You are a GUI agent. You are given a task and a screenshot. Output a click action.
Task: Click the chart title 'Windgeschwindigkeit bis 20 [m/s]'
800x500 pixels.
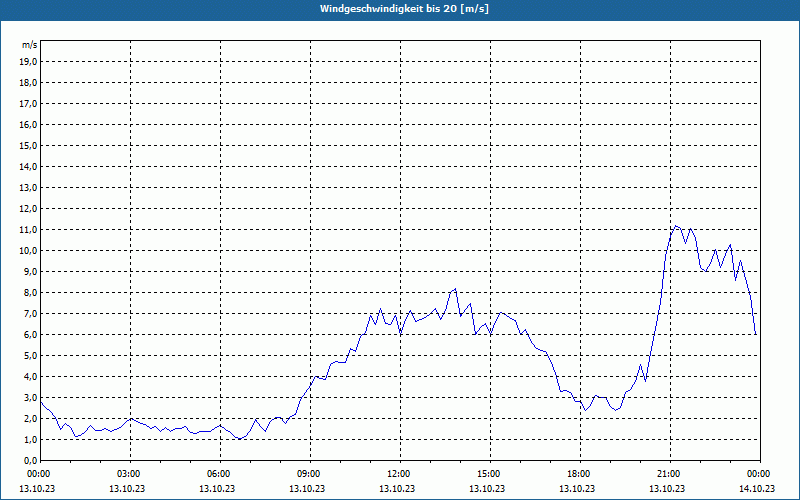coord(404,9)
